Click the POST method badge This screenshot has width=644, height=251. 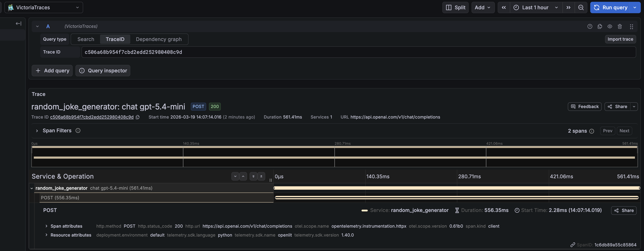click(198, 106)
